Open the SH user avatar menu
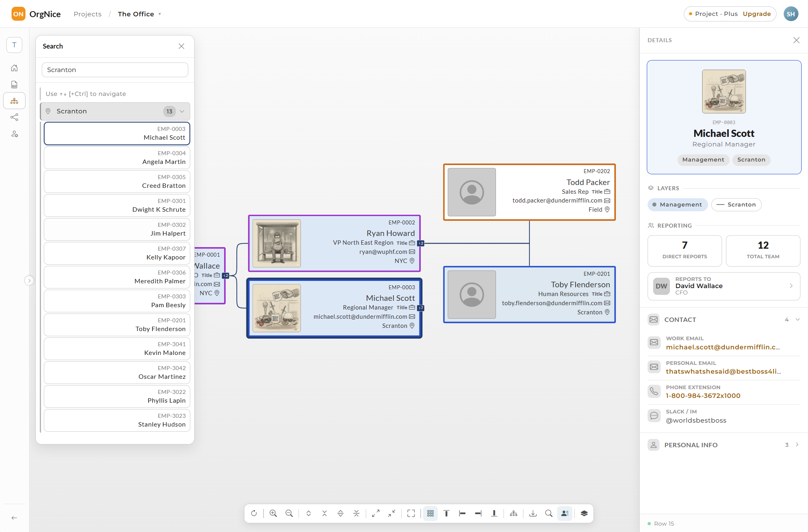Image resolution: width=808 pixels, height=532 pixels. (791, 14)
